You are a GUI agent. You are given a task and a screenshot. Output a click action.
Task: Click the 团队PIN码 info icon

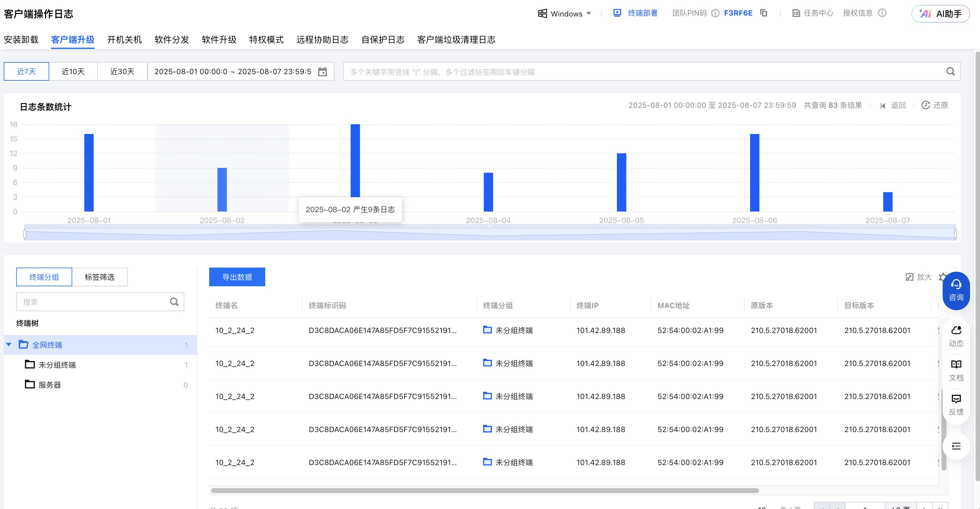[715, 13]
